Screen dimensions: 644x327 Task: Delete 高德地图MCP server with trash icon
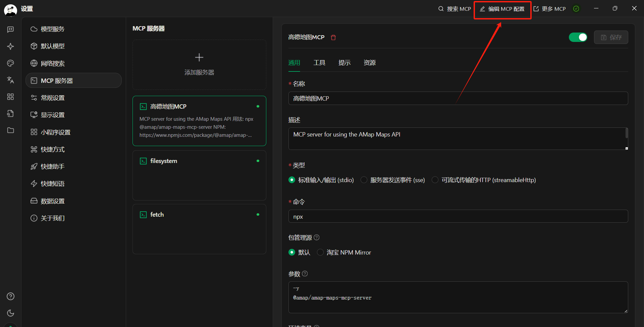point(333,38)
